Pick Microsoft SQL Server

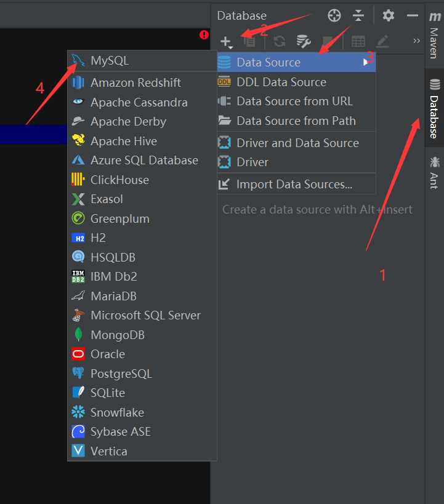click(x=142, y=316)
